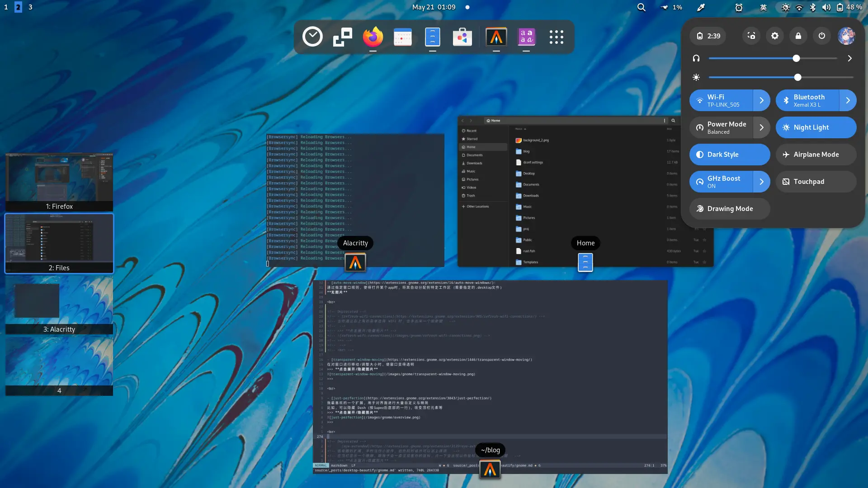This screenshot has width=868, height=488.
Task: Open the Clocks app in dash
Action: pos(312,37)
